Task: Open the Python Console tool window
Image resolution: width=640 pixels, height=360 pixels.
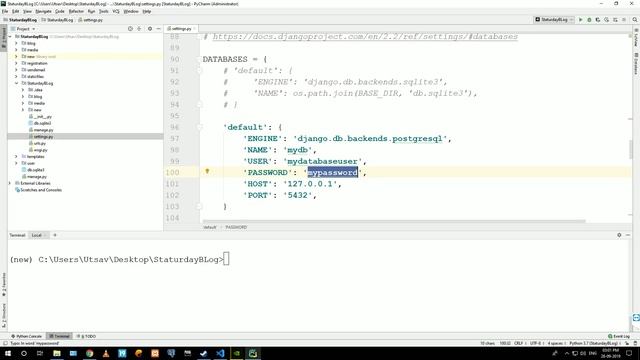Action: coord(27,336)
